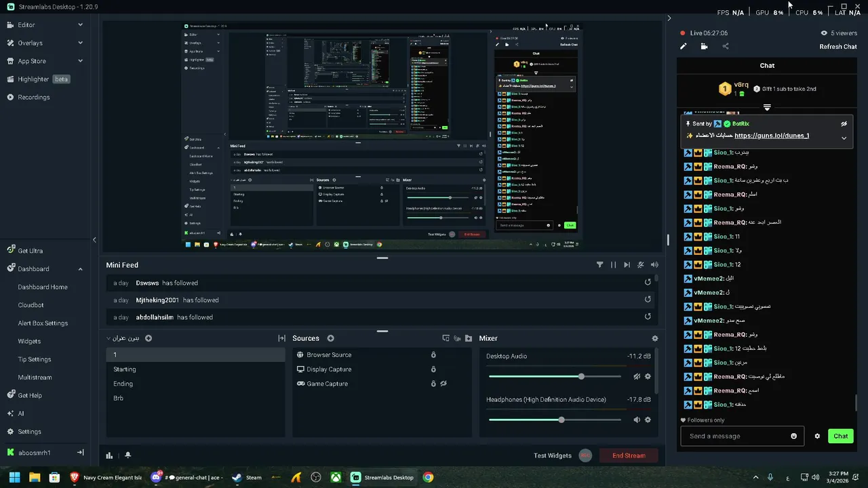
Task: Open Desktop Audio settings gear
Action: tap(648, 376)
